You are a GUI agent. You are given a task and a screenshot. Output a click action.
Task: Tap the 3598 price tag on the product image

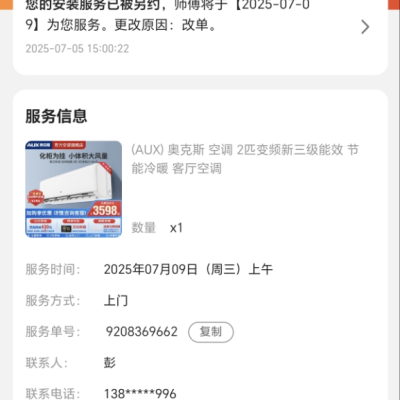[105, 210]
